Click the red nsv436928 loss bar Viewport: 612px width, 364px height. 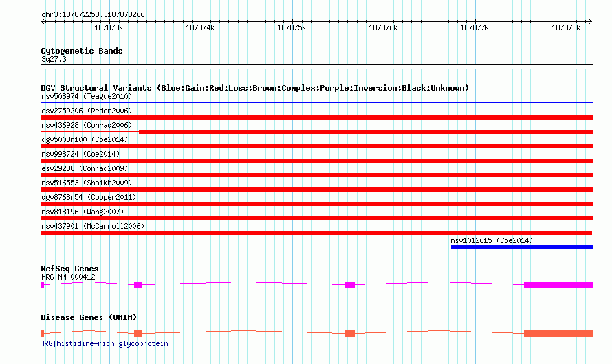coord(366,132)
